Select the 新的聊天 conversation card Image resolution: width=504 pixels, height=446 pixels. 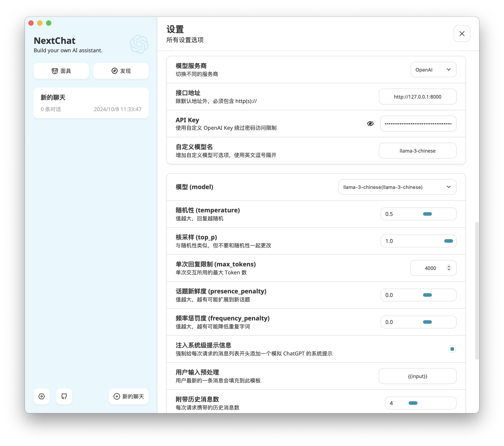(x=91, y=103)
